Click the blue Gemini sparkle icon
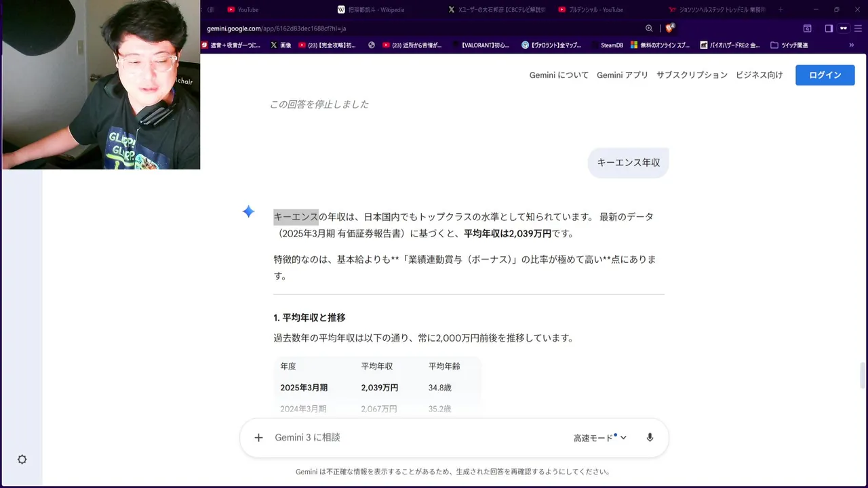The height and width of the screenshot is (488, 868). [248, 212]
